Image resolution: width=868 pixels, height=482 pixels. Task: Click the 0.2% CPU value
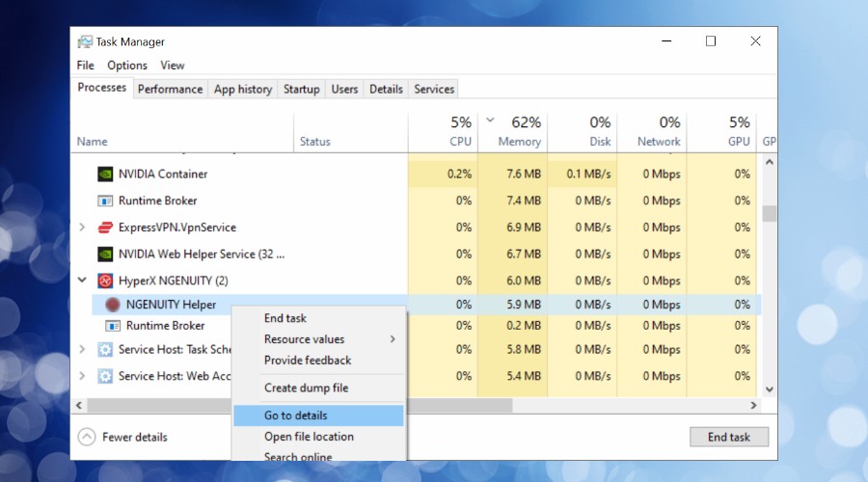[x=459, y=174]
